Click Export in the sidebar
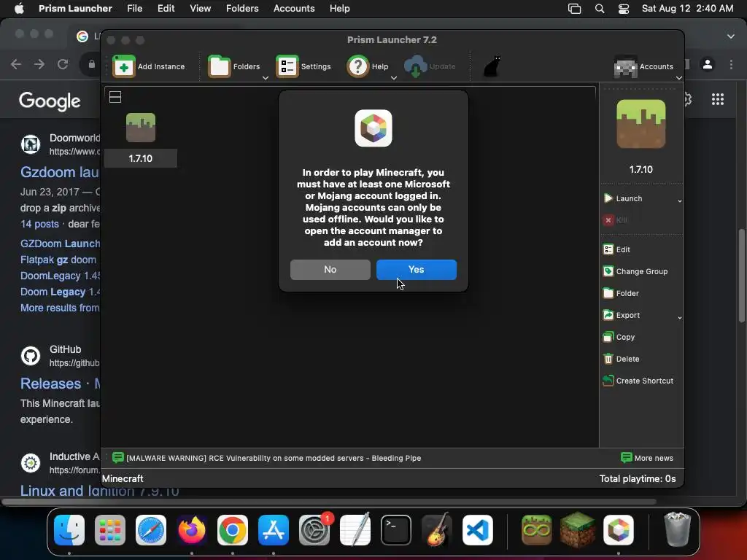 point(622,315)
